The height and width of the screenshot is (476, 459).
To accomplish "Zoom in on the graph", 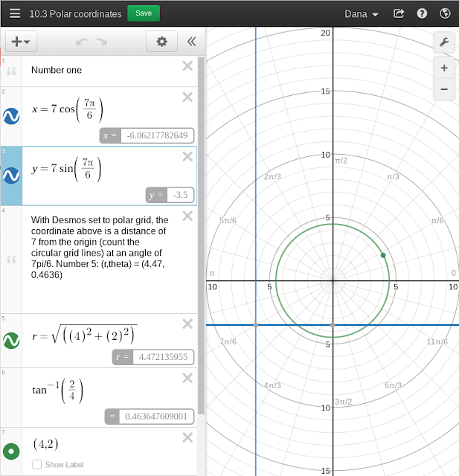I will (444, 68).
